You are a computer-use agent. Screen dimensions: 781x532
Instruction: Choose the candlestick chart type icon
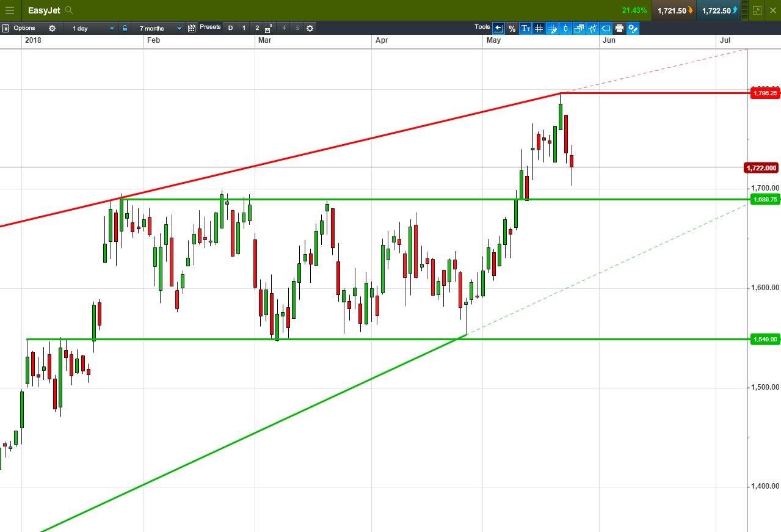(565, 28)
